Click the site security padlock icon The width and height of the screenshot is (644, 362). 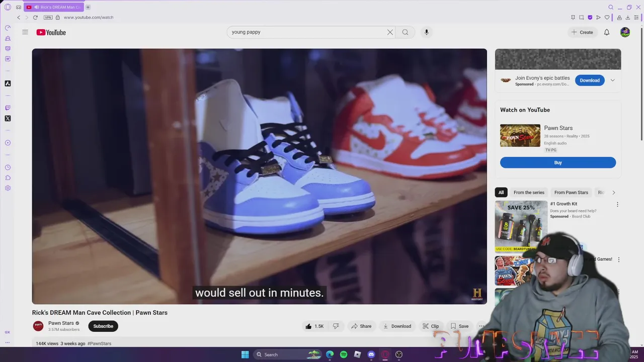pyautogui.click(x=58, y=17)
